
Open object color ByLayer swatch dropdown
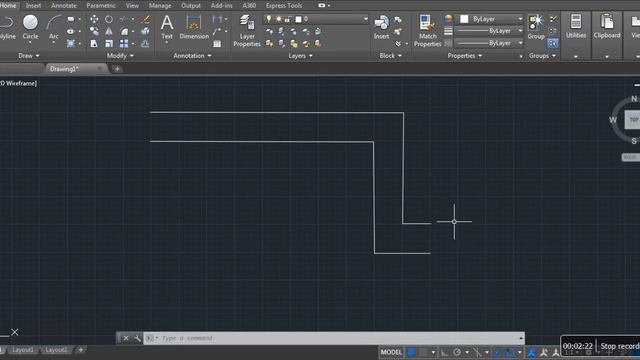520,19
